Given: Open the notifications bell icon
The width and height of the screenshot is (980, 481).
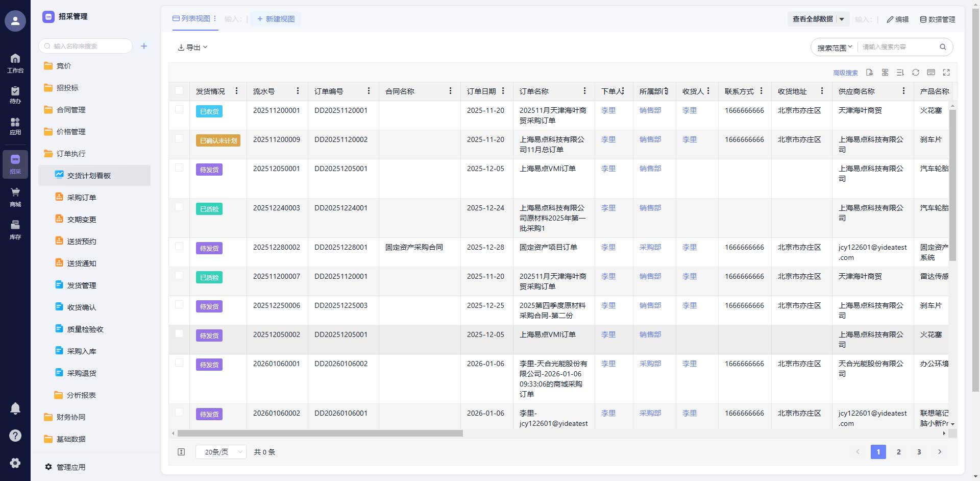Looking at the screenshot, I should [x=15, y=408].
